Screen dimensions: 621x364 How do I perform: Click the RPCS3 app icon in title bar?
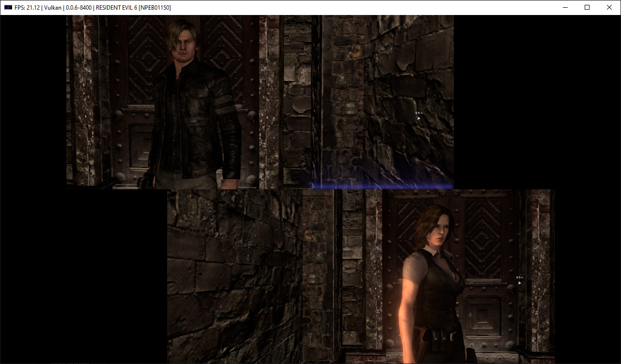coord(8,7)
